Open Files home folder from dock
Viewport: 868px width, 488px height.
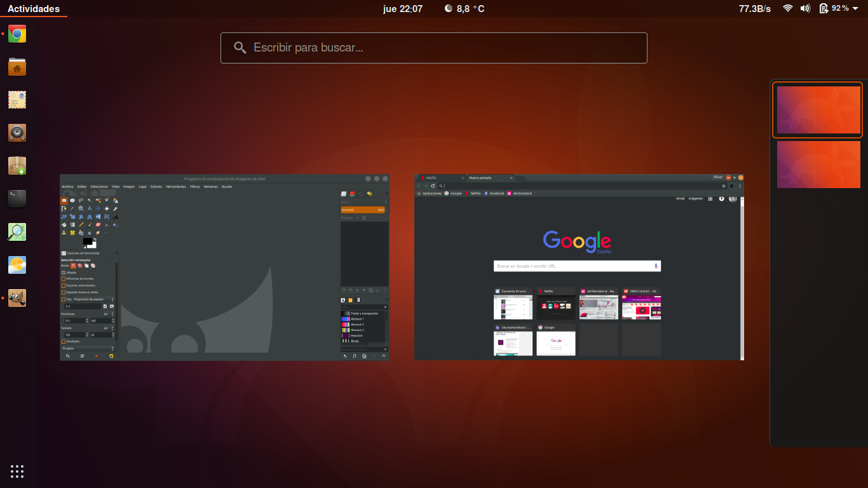[x=17, y=67]
